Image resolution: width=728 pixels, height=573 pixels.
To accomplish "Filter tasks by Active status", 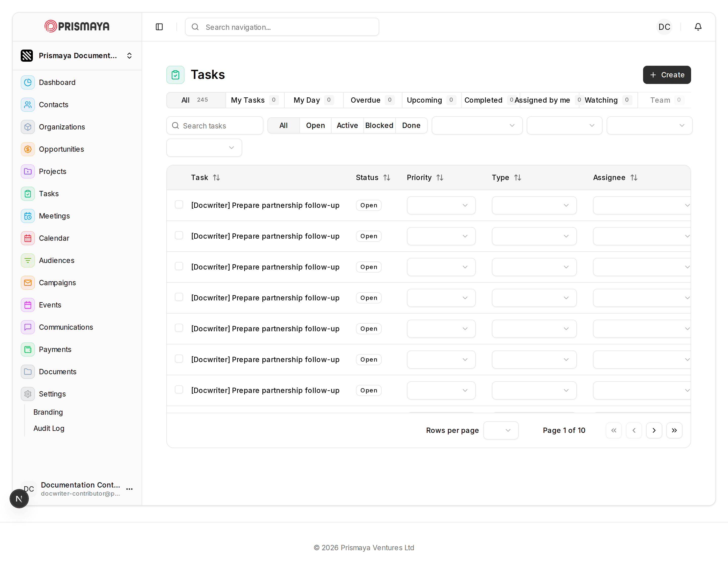I will (x=347, y=125).
